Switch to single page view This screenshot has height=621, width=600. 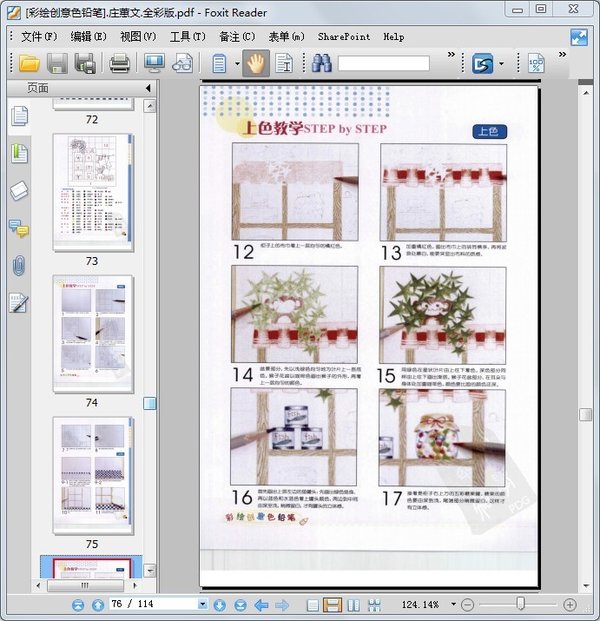coord(312,605)
